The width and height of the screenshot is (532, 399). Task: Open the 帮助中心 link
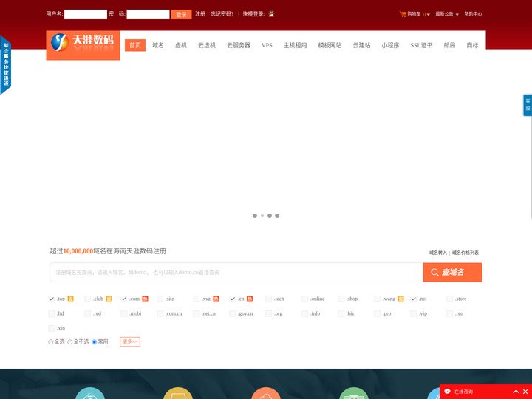coord(473,14)
